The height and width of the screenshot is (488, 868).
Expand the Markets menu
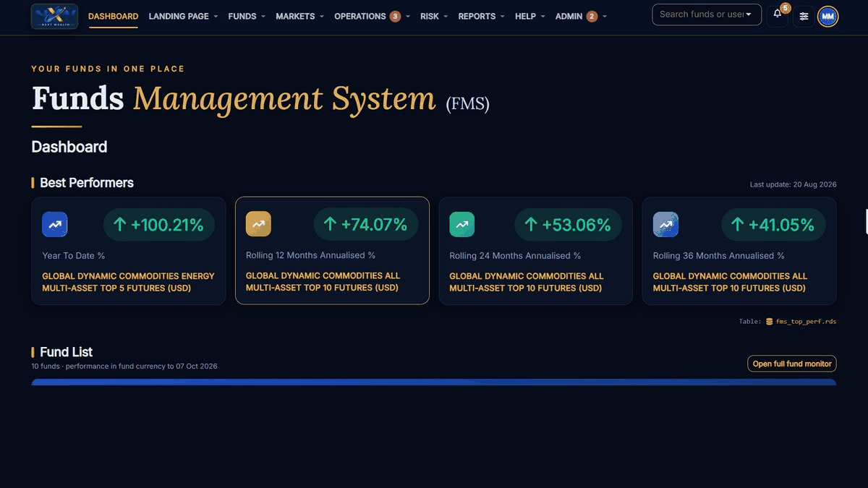pos(300,16)
